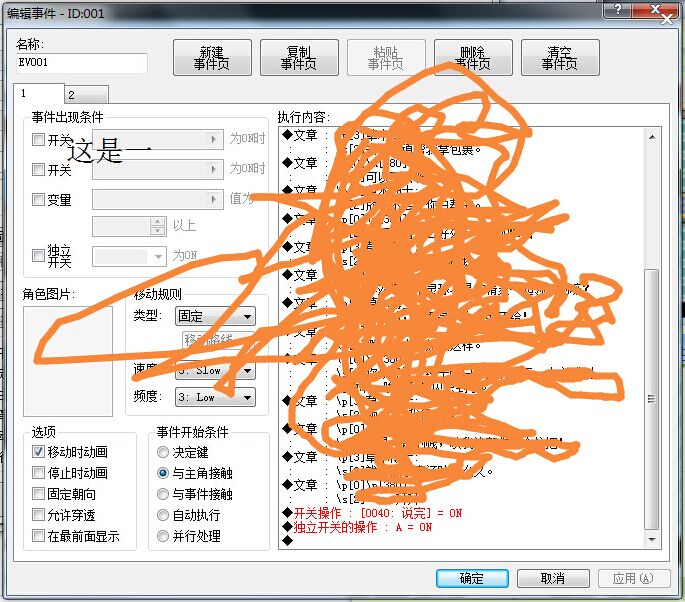Click the 角色图片 graphic box

(x=68, y=361)
